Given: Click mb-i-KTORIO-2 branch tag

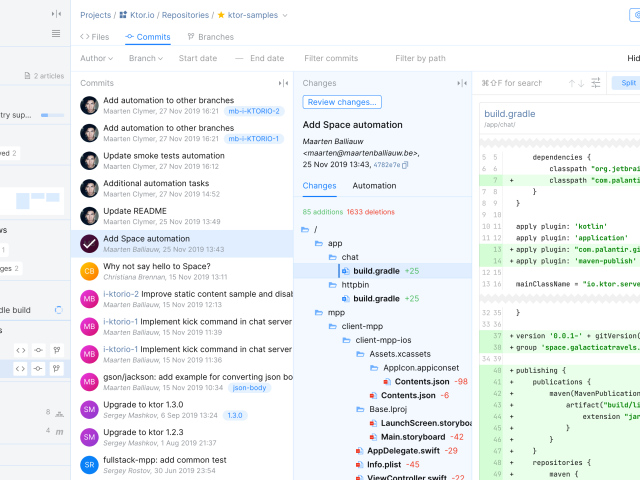Looking at the screenshot, I should [254, 111].
